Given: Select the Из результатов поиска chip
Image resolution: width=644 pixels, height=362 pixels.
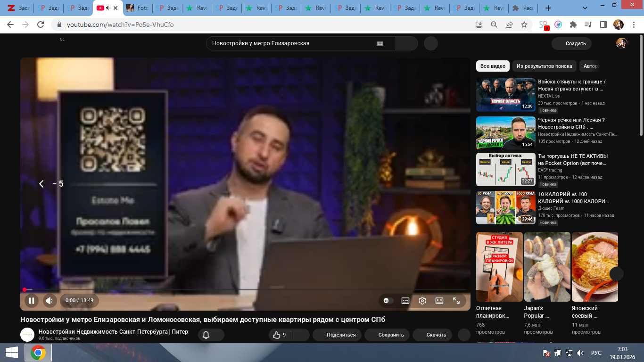Looking at the screenshot, I should click(545, 66).
